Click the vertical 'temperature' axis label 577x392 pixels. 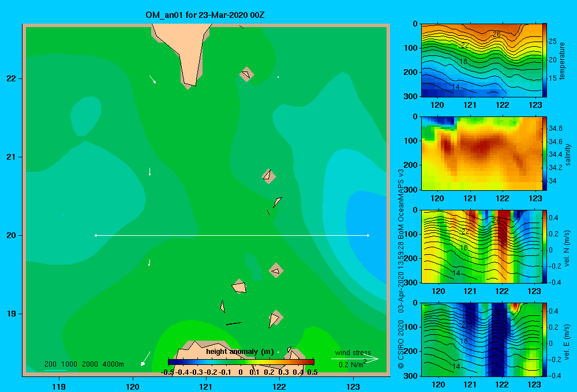pos(562,61)
